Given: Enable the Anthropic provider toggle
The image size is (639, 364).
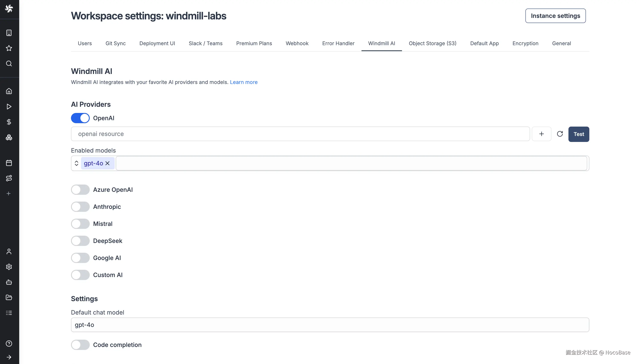Looking at the screenshot, I should click(x=80, y=207).
